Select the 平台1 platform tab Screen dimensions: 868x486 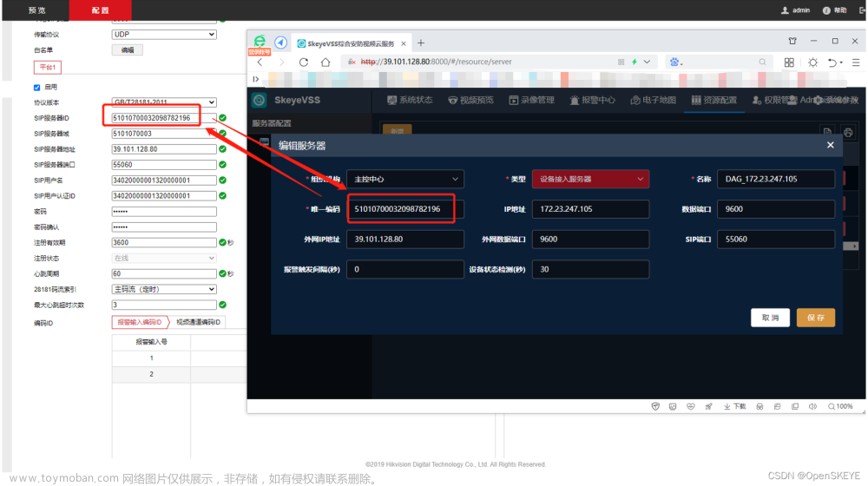coord(48,68)
